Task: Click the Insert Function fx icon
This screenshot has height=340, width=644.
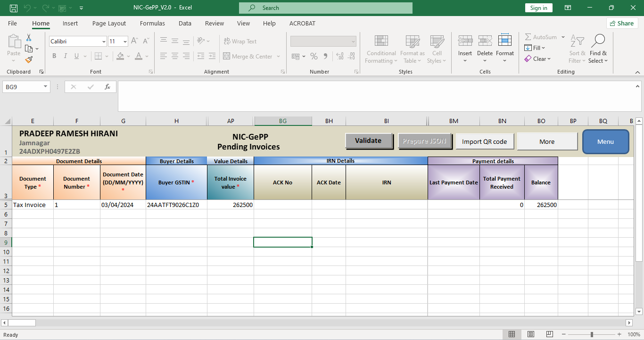Action: click(x=107, y=87)
